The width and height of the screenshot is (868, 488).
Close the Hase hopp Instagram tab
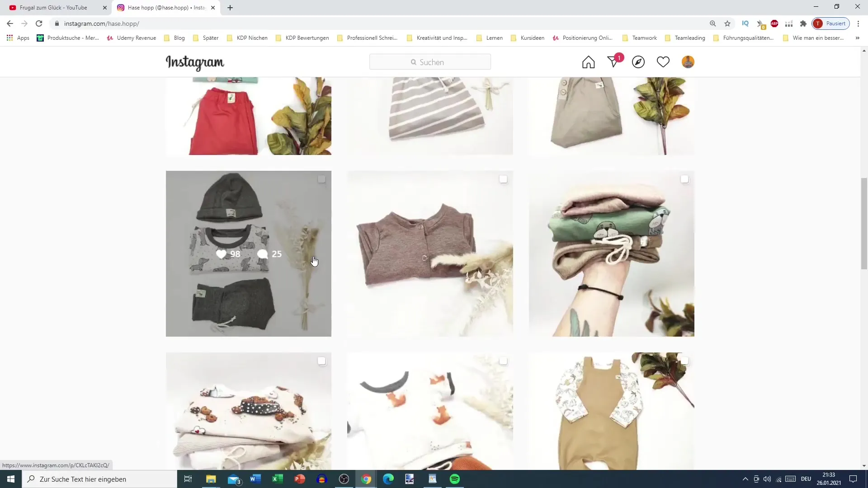[x=213, y=8]
